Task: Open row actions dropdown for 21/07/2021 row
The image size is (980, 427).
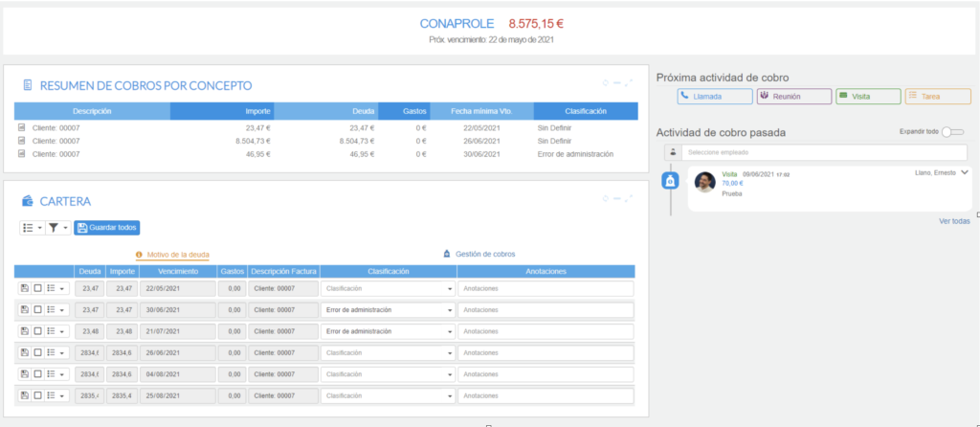Action: (56, 330)
